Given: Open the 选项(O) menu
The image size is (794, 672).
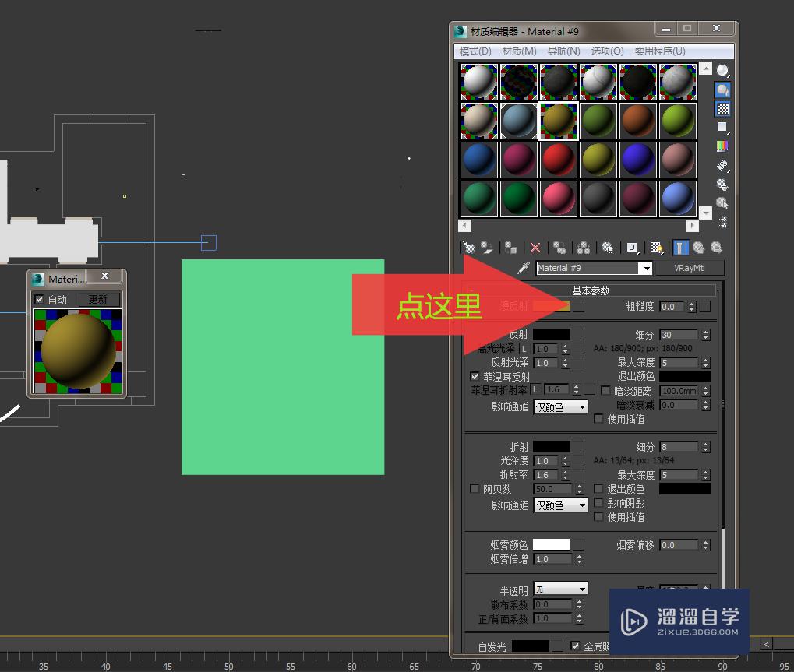Looking at the screenshot, I should (x=607, y=51).
